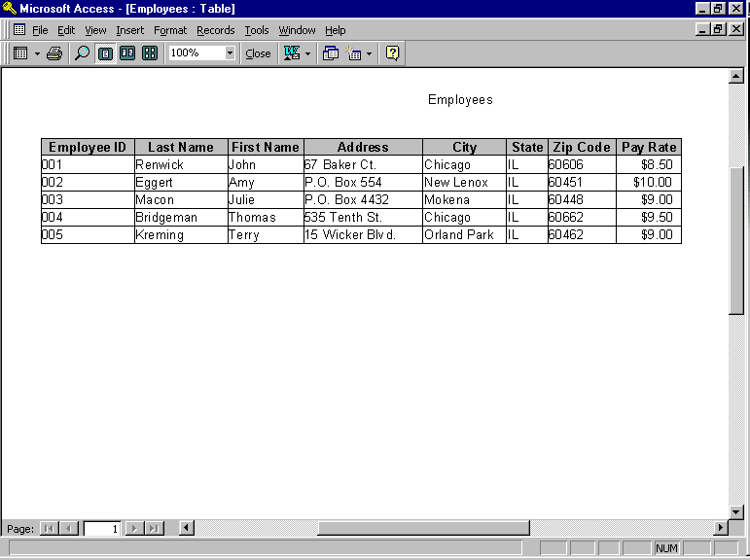Toggle Two Pages view
Viewport: 750px width, 560px height.
[x=127, y=53]
